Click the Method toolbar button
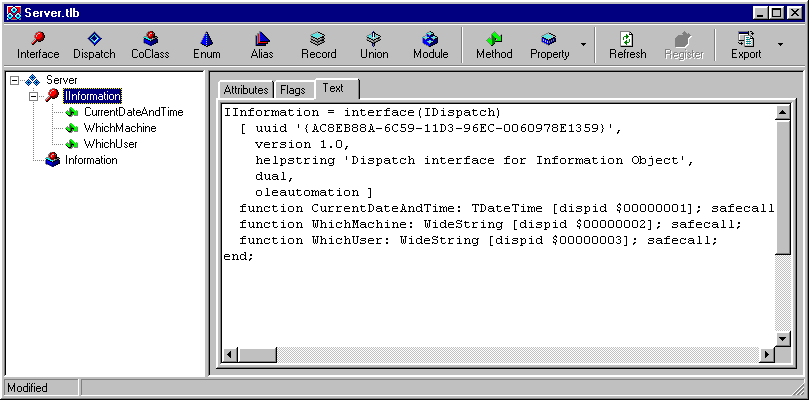The height and width of the screenshot is (400, 809). coord(494,46)
